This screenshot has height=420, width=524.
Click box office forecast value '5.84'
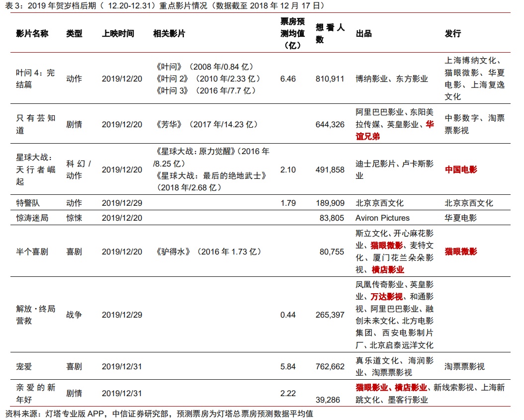pyautogui.click(x=288, y=366)
